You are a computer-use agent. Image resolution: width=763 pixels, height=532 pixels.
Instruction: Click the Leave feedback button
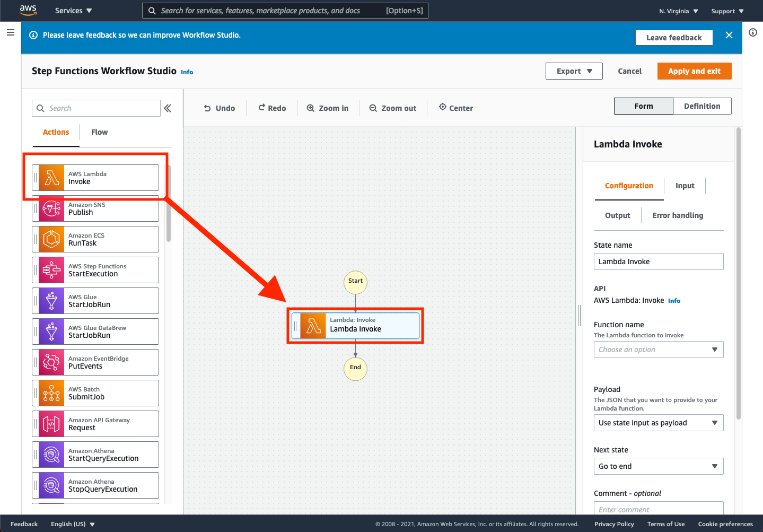674,38
